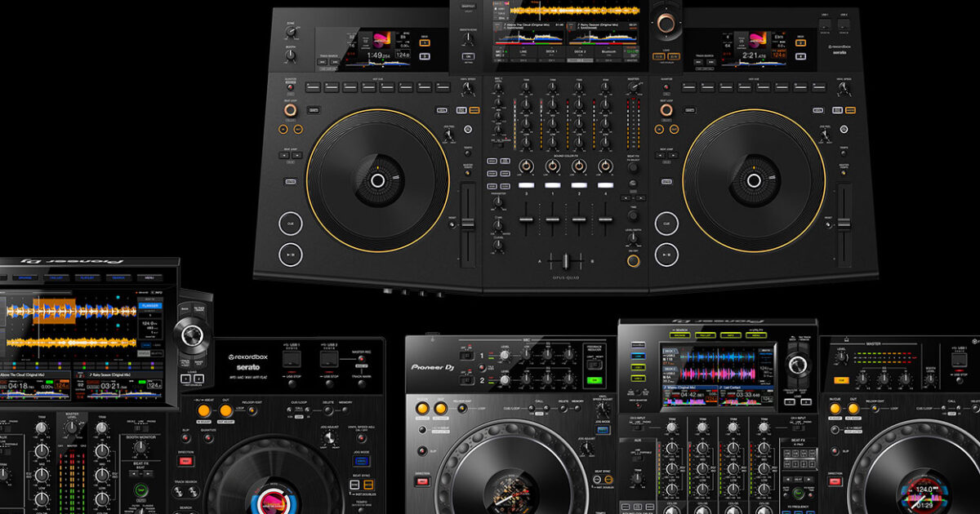Click the channel 4 fader on OPUS-QUAD mixer
The width and height of the screenshot is (980, 514).
pyautogui.click(x=605, y=219)
